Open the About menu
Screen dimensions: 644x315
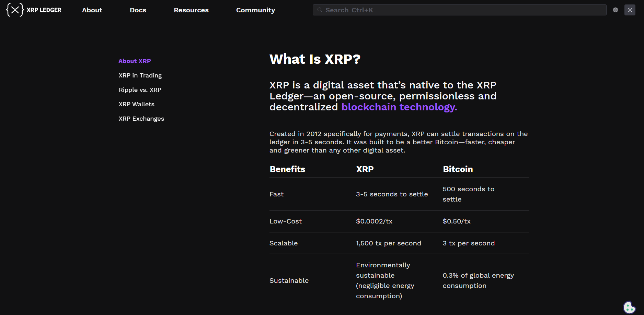click(92, 10)
